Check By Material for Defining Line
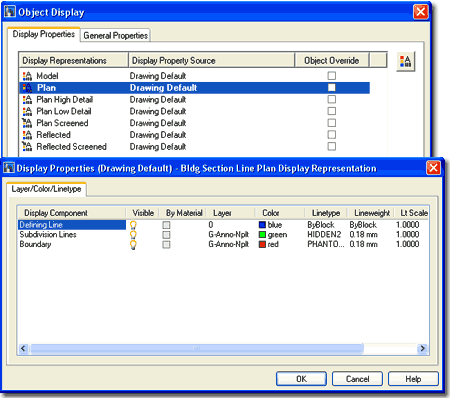Image resolution: width=450 pixels, height=398 pixels. click(x=166, y=225)
